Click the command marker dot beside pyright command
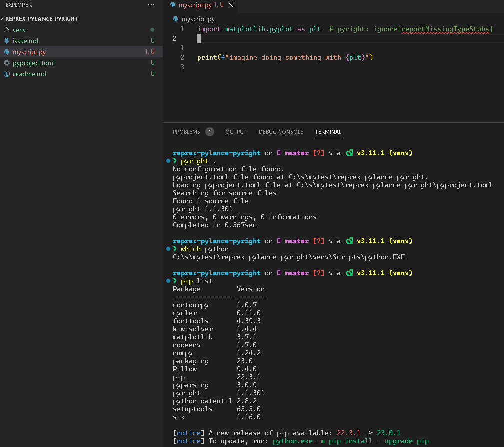Image resolution: width=504 pixels, height=447 pixels. point(168,161)
